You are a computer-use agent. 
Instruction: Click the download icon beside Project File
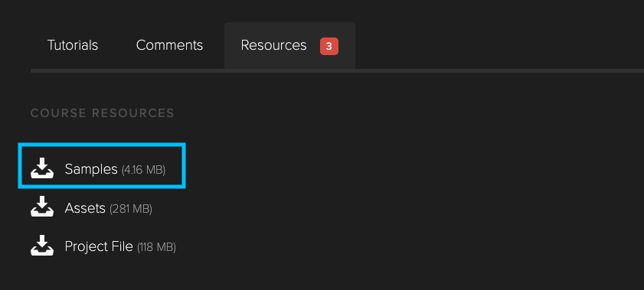[42, 245]
